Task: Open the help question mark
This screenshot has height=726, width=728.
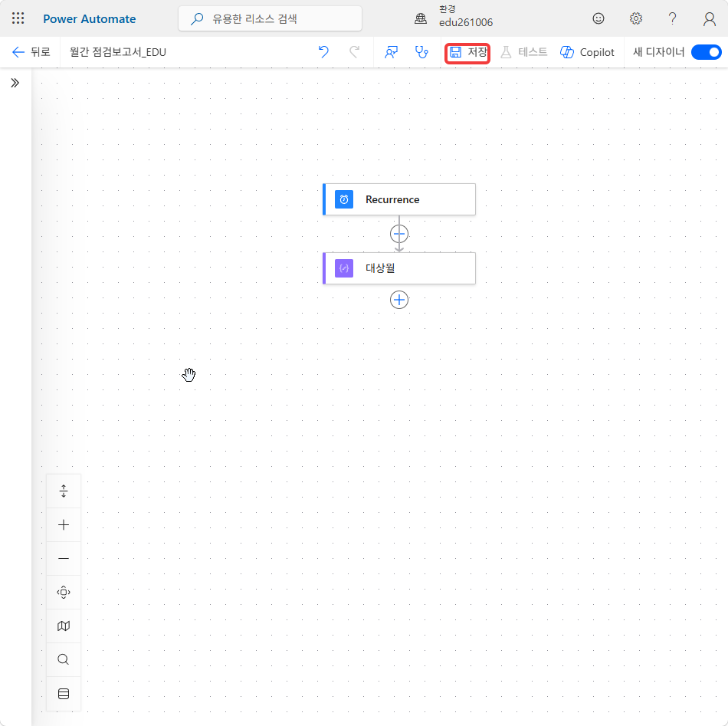Action: pos(672,18)
